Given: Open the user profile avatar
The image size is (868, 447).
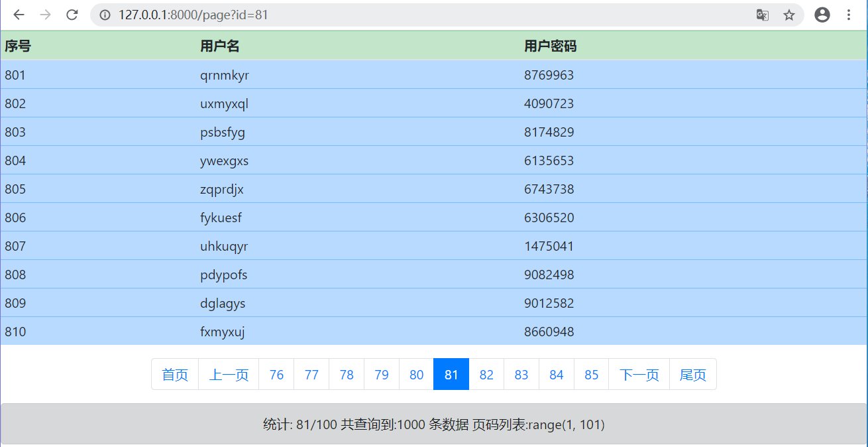Looking at the screenshot, I should pyautogui.click(x=822, y=15).
